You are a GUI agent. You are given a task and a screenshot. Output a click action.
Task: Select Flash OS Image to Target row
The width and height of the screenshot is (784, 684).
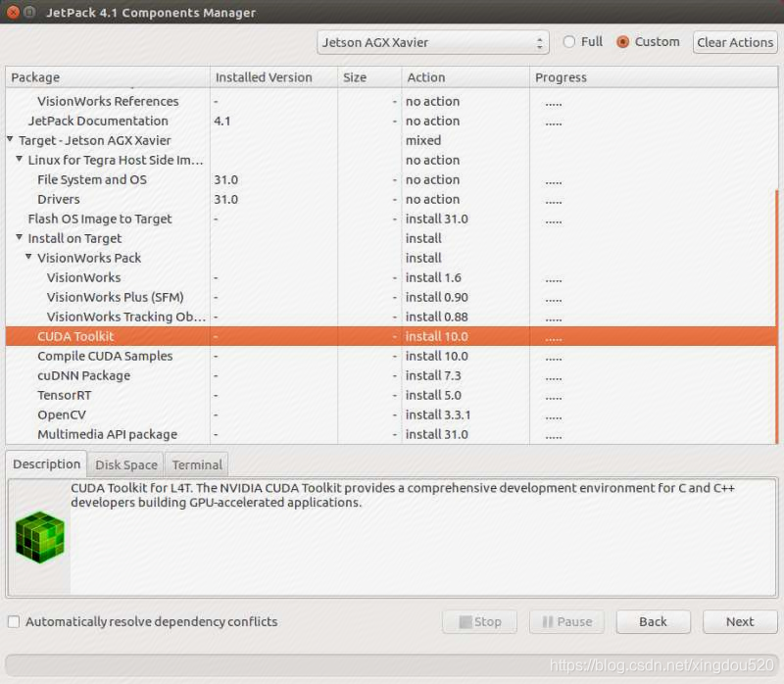pyautogui.click(x=390, y=219)
